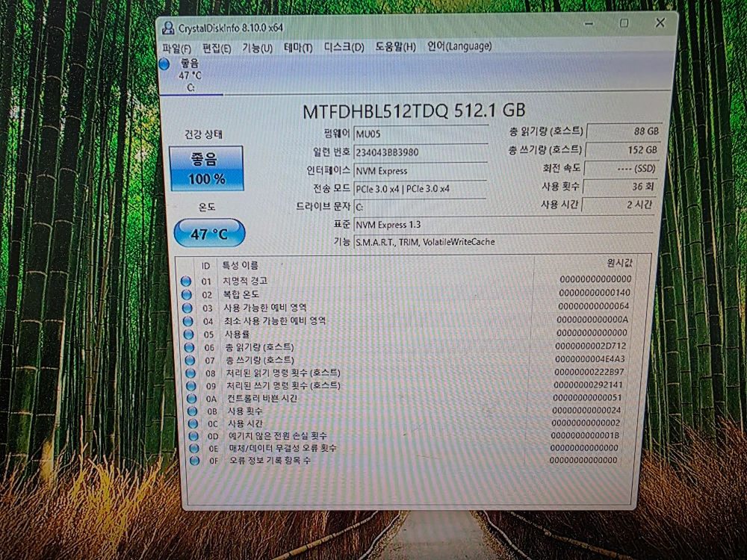Select the row name 복합 온도
Screen dimensions: 747x560
coord(241,294)
